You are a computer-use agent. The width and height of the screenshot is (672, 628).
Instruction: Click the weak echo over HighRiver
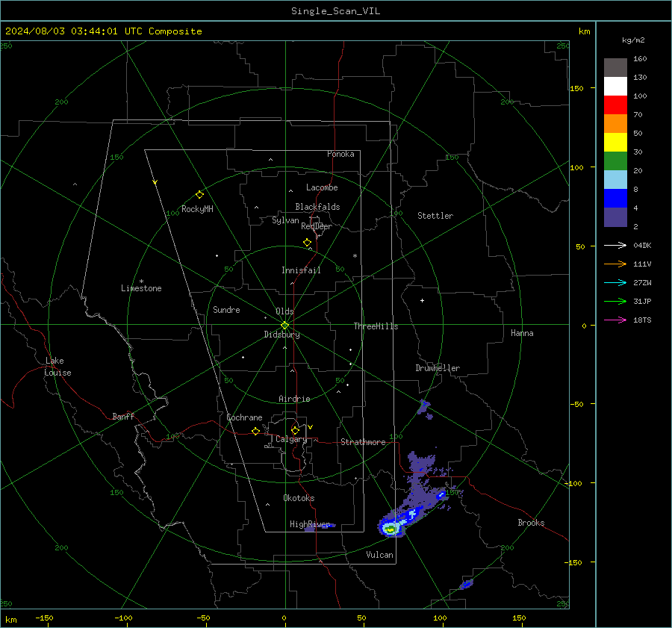point(320,527)
